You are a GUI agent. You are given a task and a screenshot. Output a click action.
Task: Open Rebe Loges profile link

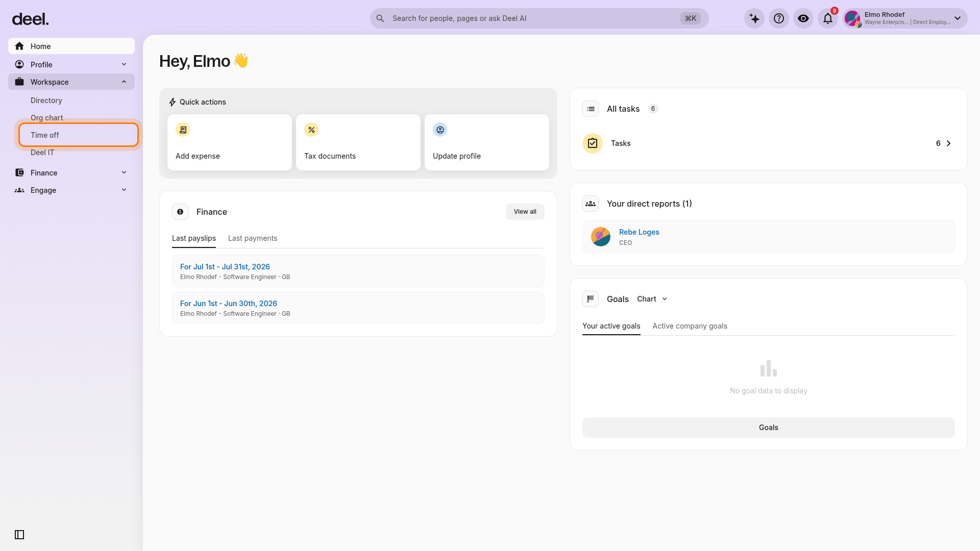coord(639,232)
